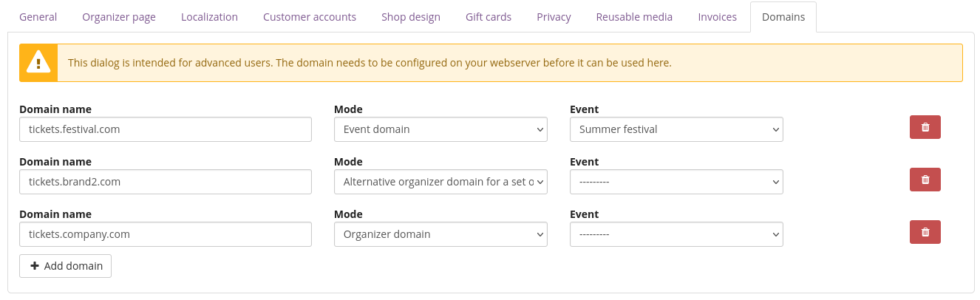Switch to the Gift cards tab
The image size is (980, 300).
click(x=489, y=17)
